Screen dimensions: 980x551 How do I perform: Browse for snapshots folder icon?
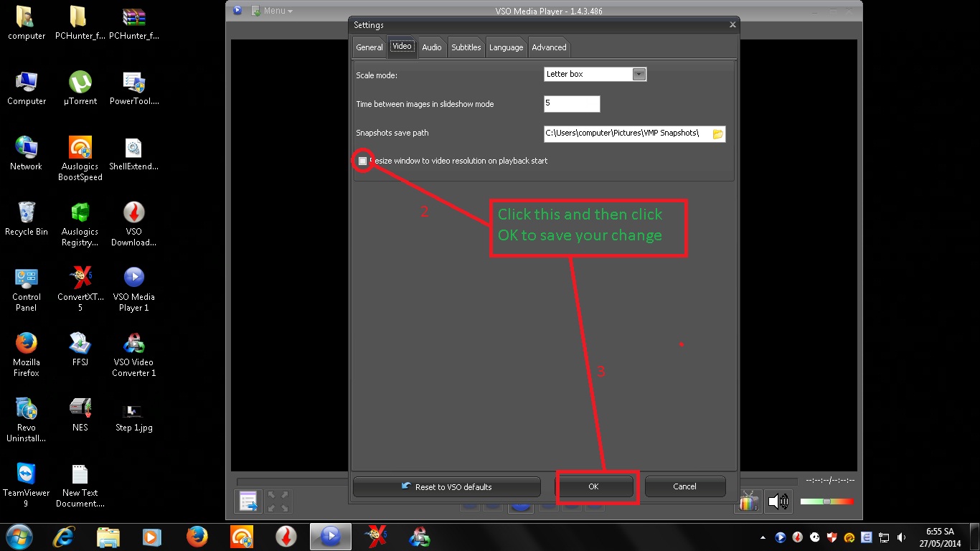pos(717,133)
